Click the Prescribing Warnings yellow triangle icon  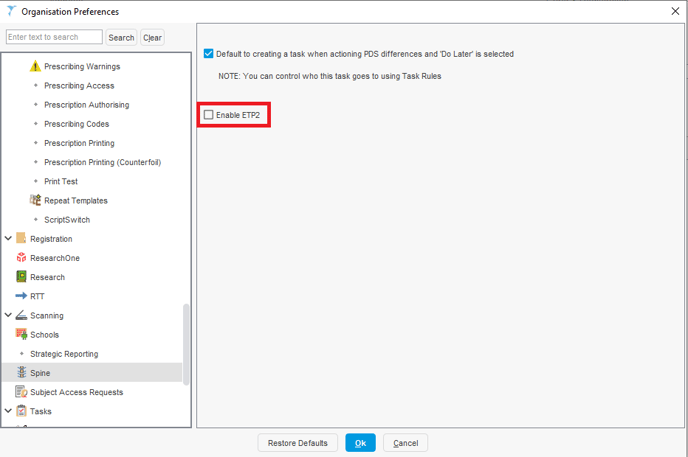(x=36, y=67)
